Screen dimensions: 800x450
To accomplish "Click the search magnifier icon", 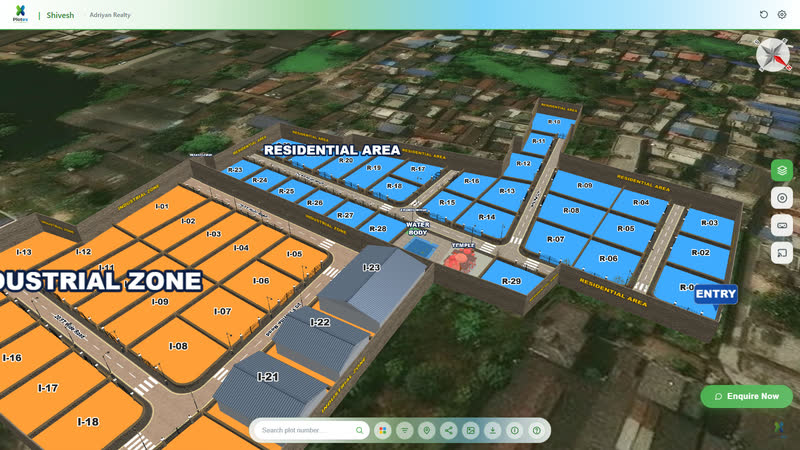I will pyautogui.click(x=360, y=430).
